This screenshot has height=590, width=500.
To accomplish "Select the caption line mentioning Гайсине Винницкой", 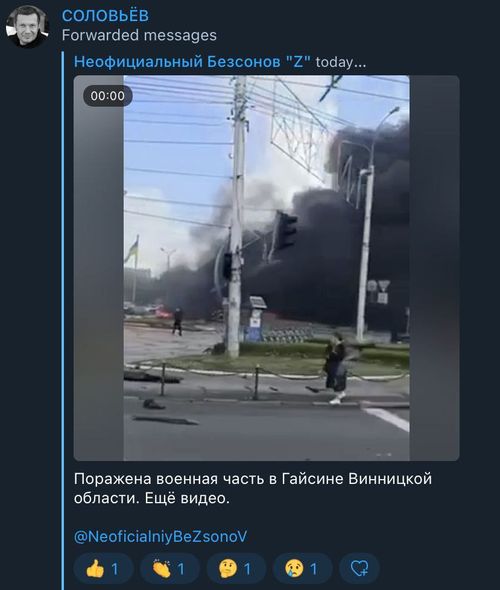I will 253,479.
